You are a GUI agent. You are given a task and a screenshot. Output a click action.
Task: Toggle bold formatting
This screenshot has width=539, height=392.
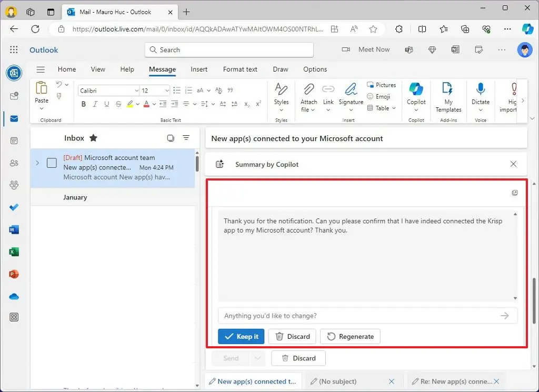[x=83, y=104]
